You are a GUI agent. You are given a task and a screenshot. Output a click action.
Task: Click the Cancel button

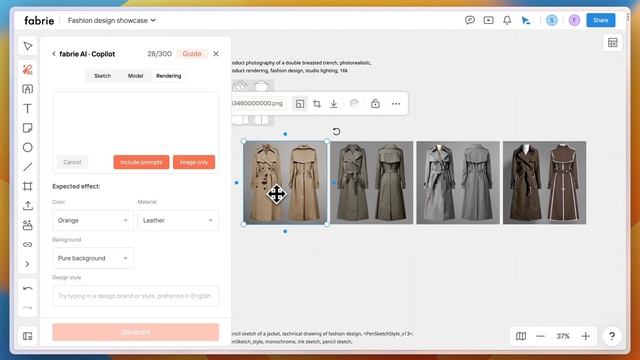[x=72, y=162]
